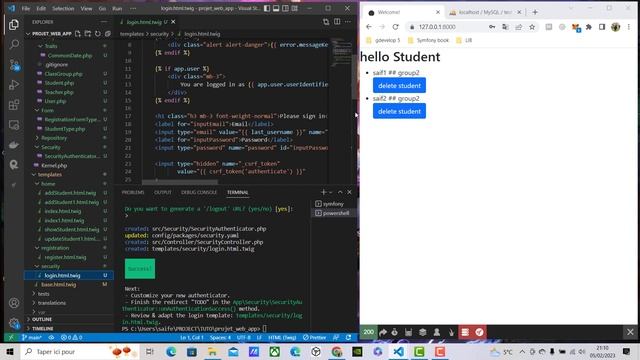This screenshot has width=640, height=360.
Task: Toggle VS Code primary sidebar layout
Action: coord(267,8)
